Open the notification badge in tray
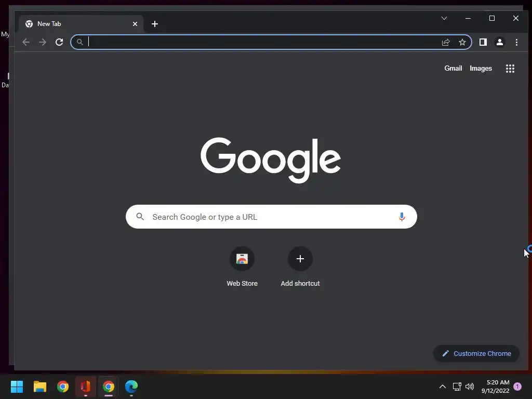This screenshot has width=532, height=399. pos(517,387)
